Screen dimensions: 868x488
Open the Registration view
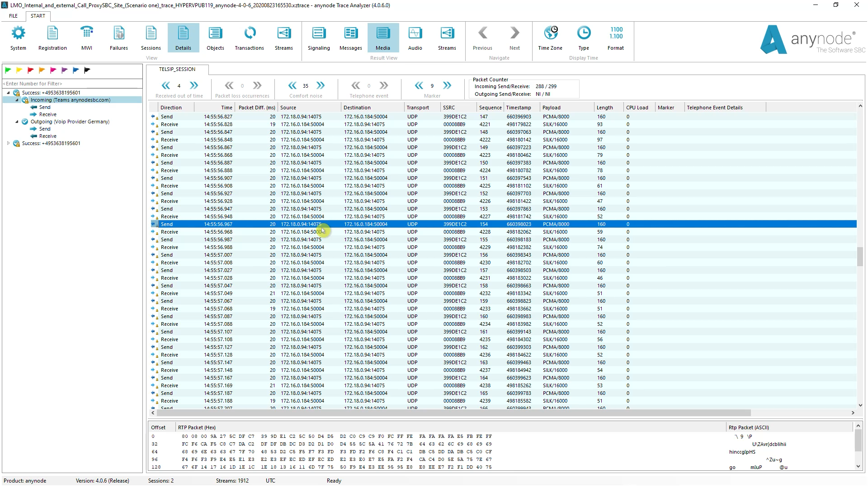(52, 38)
